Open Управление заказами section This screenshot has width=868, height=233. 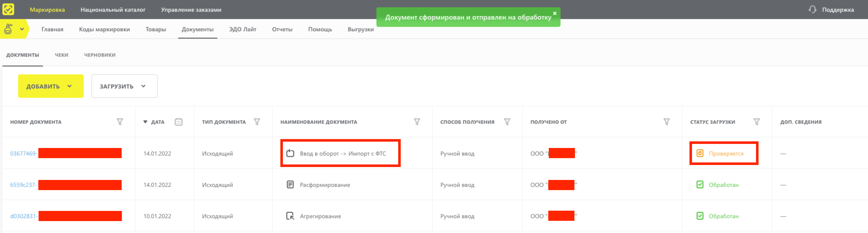click(x=191, y=10)
